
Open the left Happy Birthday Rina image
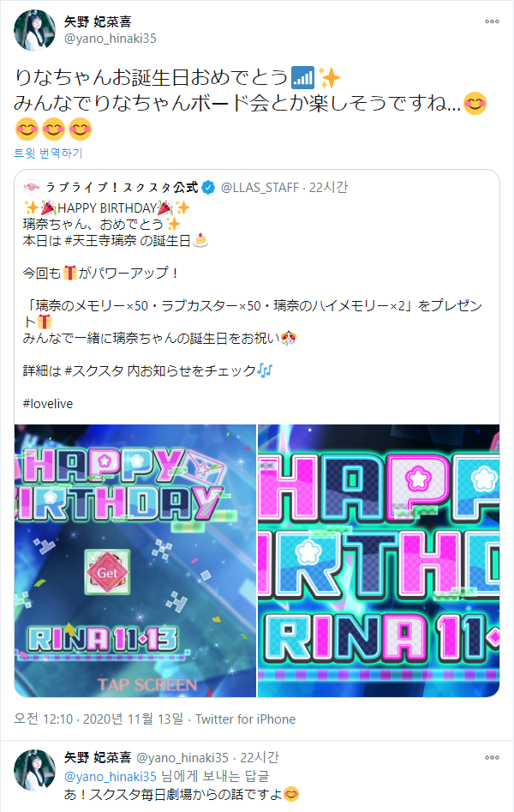tap(135, 561)
